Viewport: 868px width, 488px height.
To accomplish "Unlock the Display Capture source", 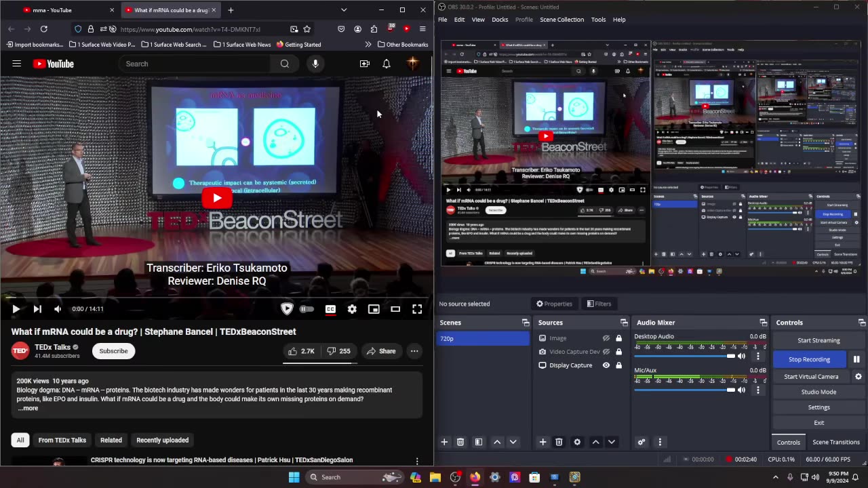I will click(618, 365).
